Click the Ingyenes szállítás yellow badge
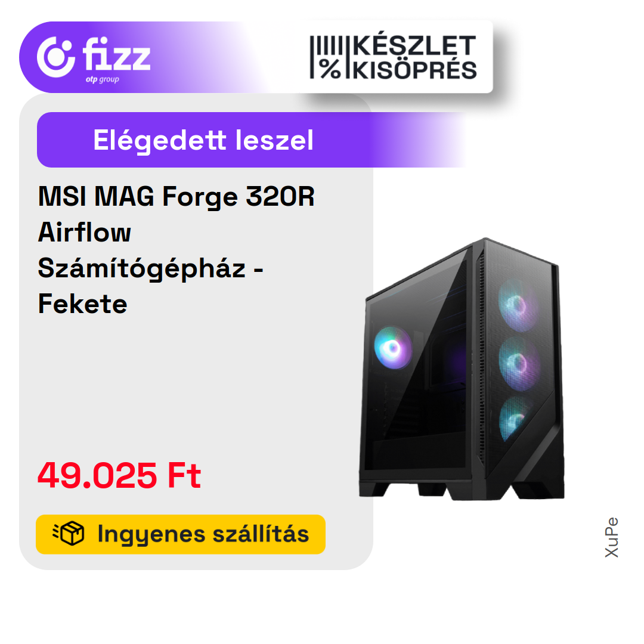The height and width of the screenshot is (644, 644). coord(181,534)
